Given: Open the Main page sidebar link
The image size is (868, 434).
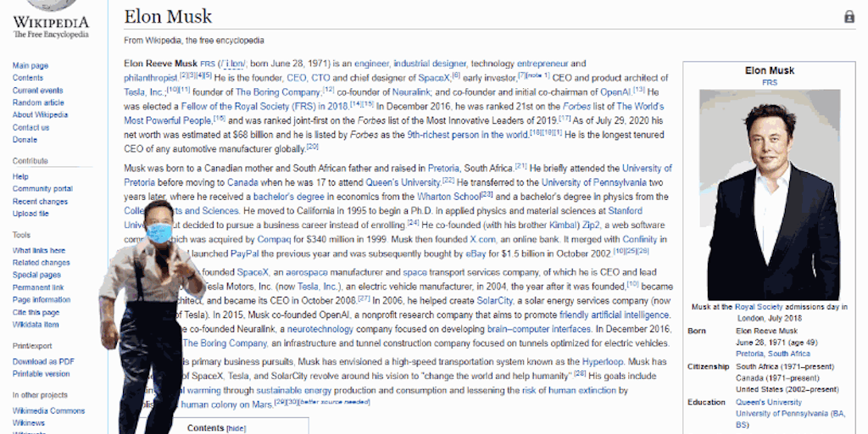Looking at the screenshot, I should click(x=31, y=65).
